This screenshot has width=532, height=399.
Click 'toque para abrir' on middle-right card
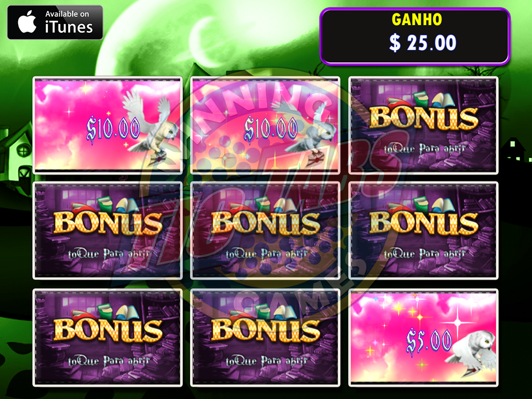pos(425,254)
